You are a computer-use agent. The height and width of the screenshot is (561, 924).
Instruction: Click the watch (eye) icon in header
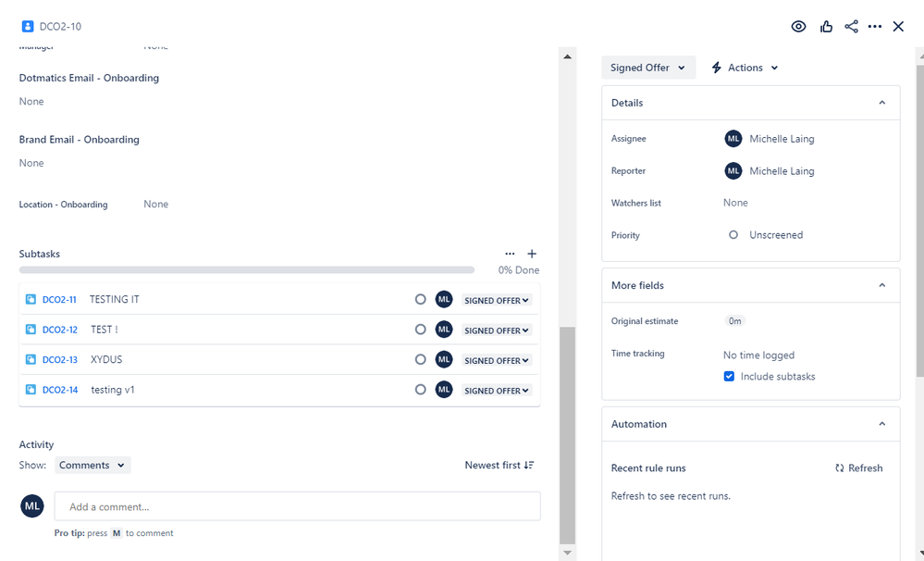798,27
